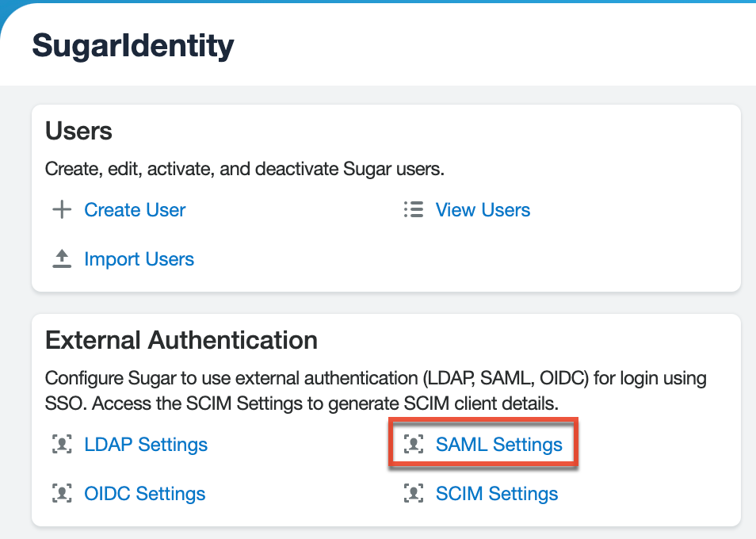
Task: Open OIDC Settings configuration
Action: click(x=145, y=493)
